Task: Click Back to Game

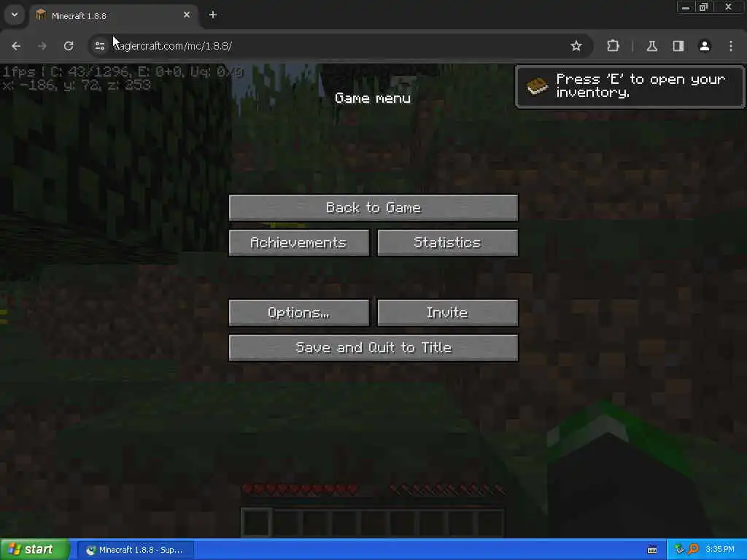Action: [373, 208]
